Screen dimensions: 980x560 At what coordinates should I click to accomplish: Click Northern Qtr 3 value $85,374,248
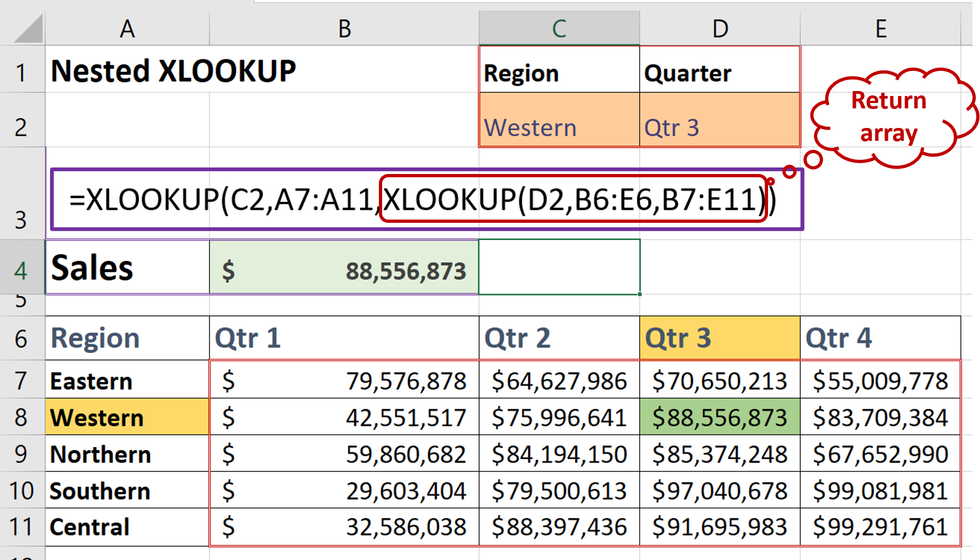720,454
